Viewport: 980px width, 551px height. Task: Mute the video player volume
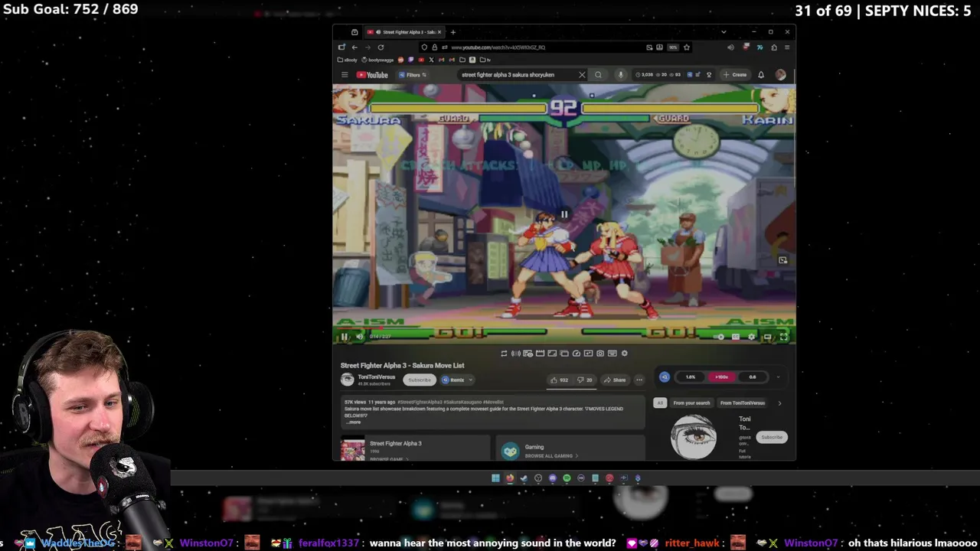360,337
